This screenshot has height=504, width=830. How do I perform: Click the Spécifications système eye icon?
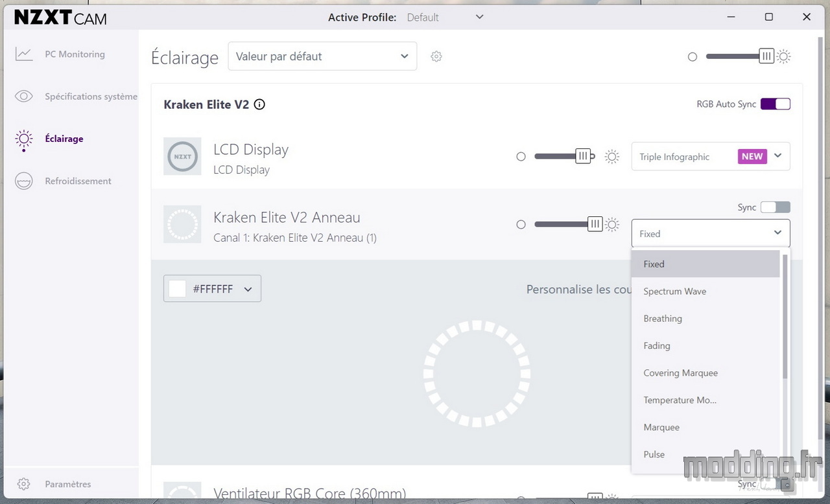pos(24,97)
